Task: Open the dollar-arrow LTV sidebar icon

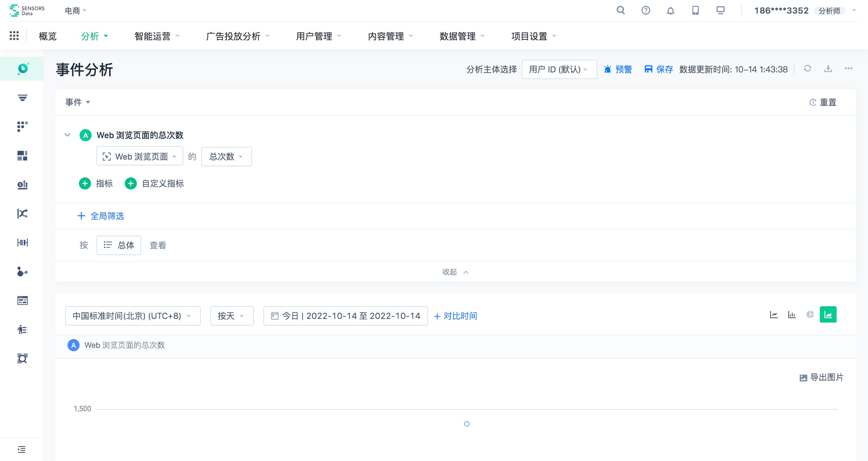Action: pyautogui.click(x=23, y=184)
